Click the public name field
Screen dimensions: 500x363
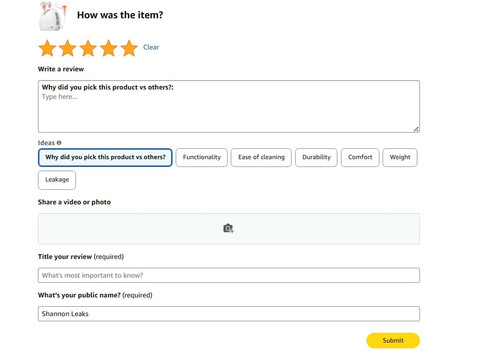(229, 314)
